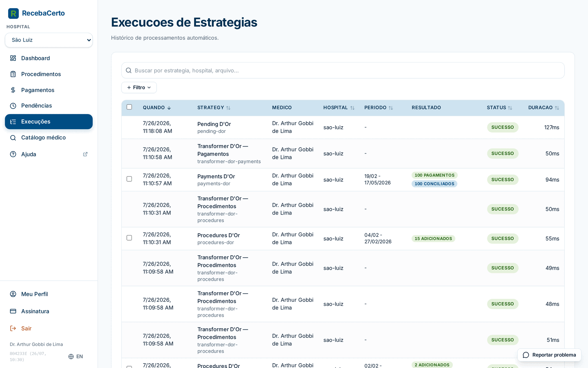Click the transformer-dor-payments slug text
Viewport: 588px width, 368px height.
click(x=229, y=162)
